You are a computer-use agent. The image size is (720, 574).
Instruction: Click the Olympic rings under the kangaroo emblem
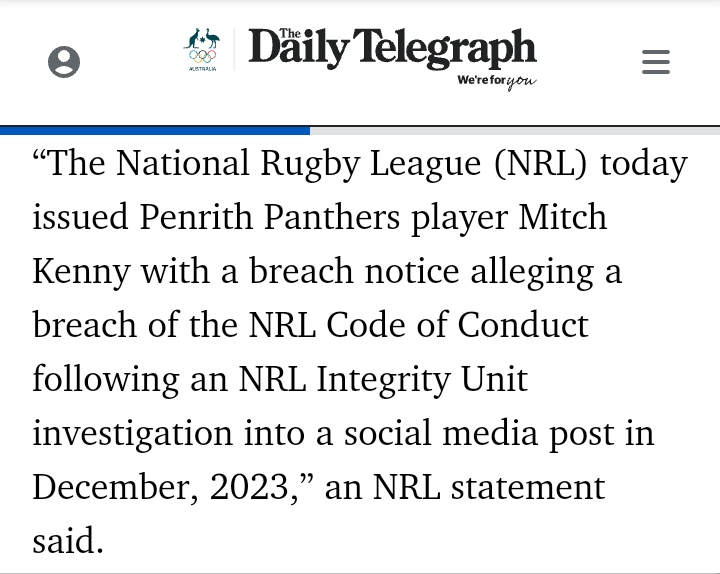(202, 56)
